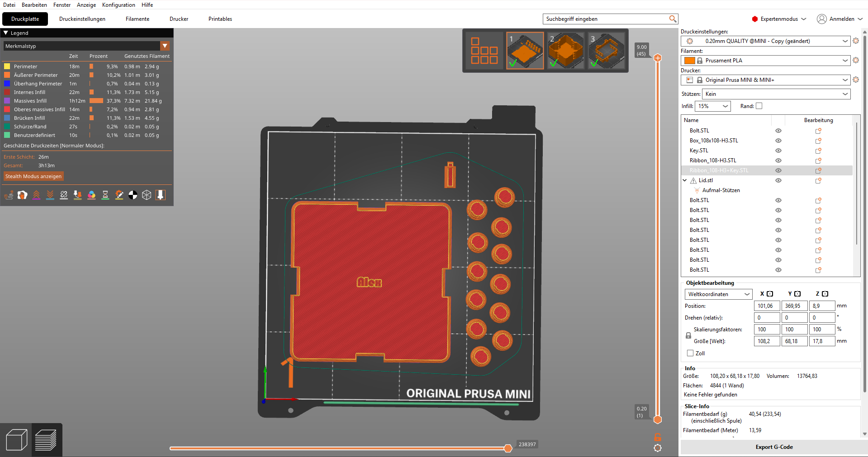Open the Merkmalstyp dropdown arrow
The image size is (868, 457).
click(x=165, y=46)
